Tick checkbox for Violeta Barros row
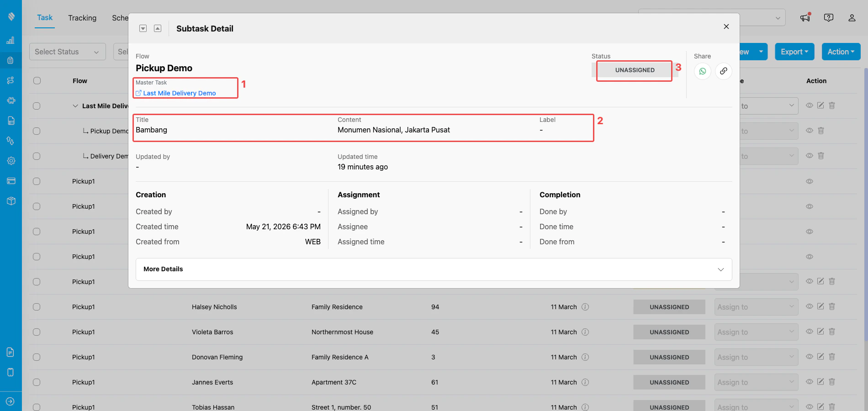 pos(37,332)
